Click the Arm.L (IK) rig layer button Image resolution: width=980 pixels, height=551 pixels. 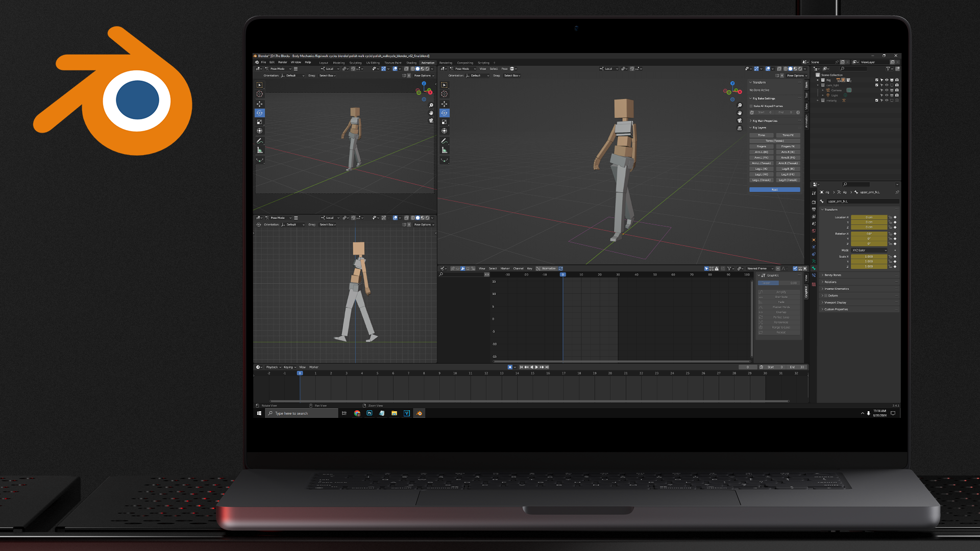pos(762,152)
